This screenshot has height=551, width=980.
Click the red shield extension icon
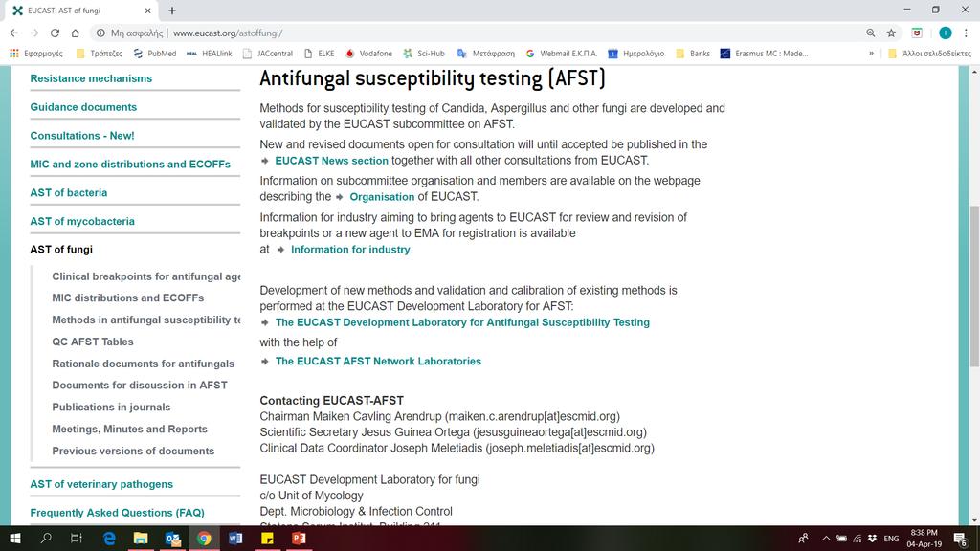pos(917,33)
